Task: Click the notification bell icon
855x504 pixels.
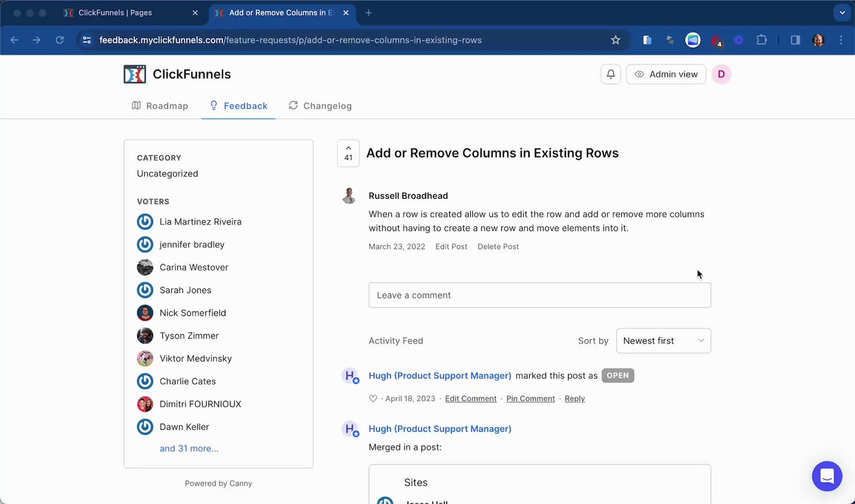Action: 611,74
